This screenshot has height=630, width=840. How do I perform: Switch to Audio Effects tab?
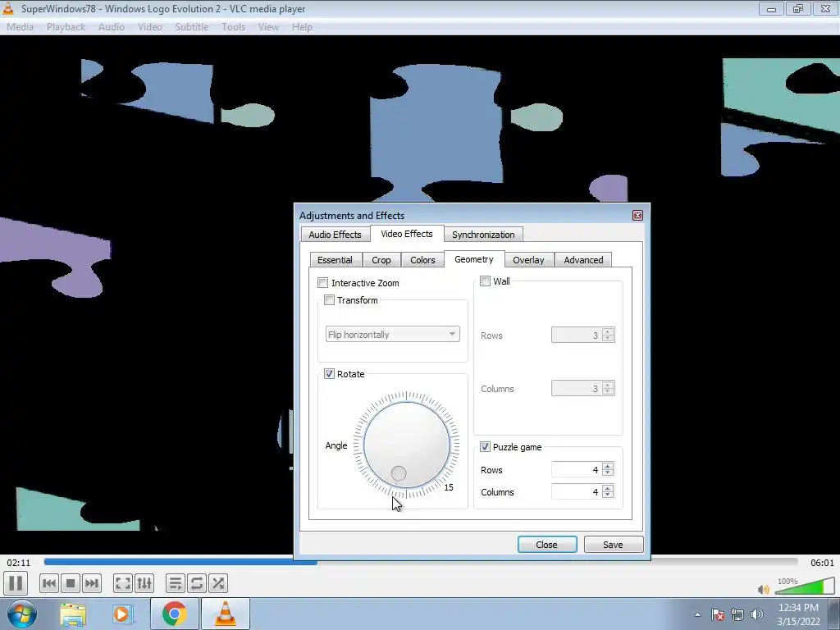(335, 235)
